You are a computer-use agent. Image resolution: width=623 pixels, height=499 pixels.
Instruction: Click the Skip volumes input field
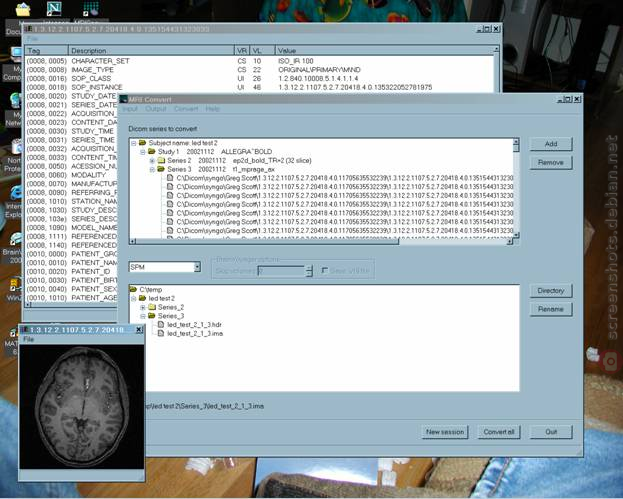click(281, 271)
